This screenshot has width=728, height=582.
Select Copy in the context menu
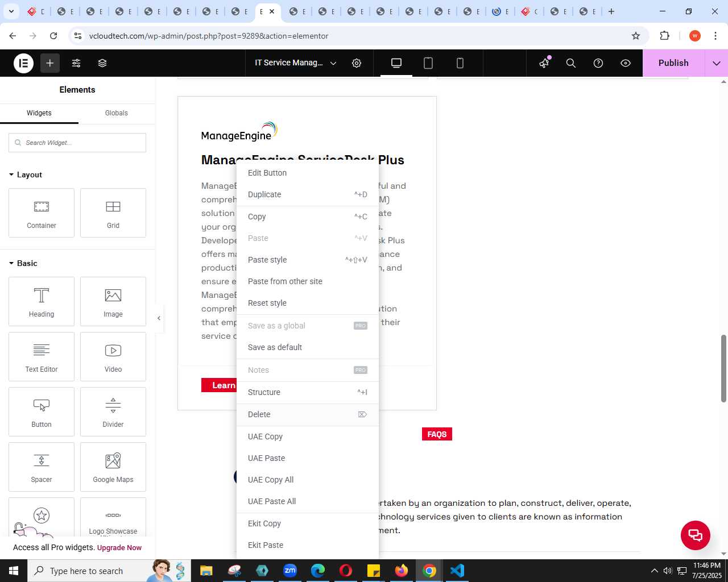click(x=307, y=217)
